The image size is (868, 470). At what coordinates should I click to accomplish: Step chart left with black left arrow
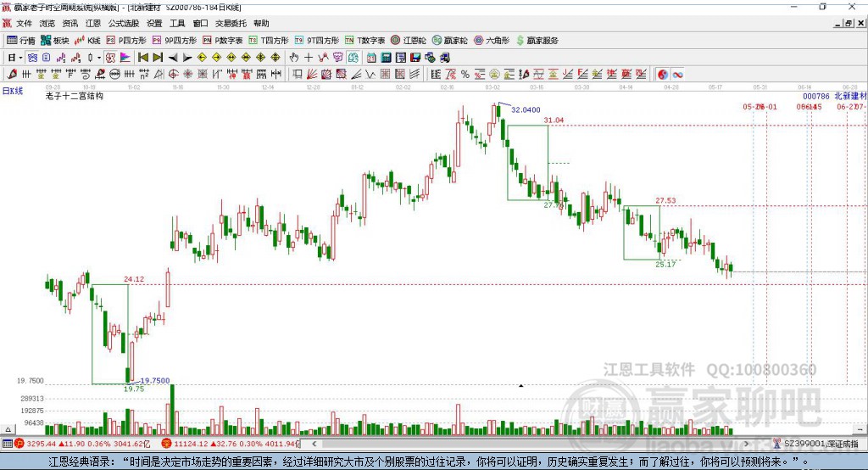(x=173, y=58)
